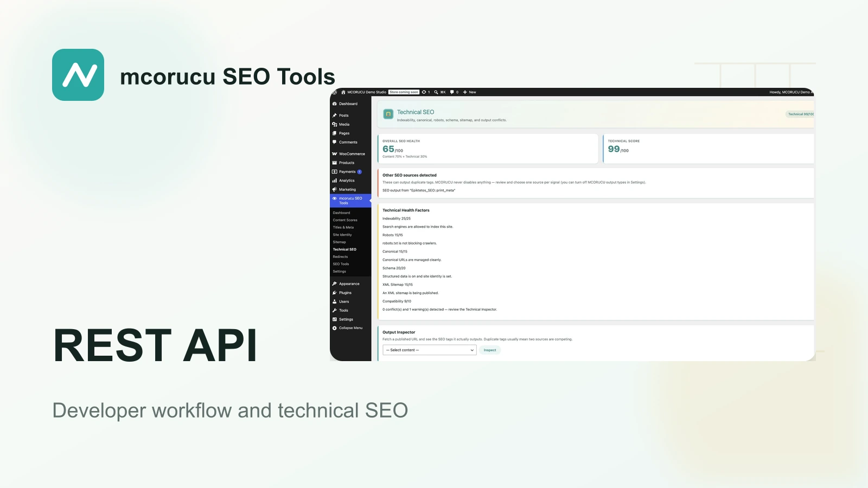Click the Store coming soon badge
The width and height of the screenshot is (868, 488).
[404, 92]
